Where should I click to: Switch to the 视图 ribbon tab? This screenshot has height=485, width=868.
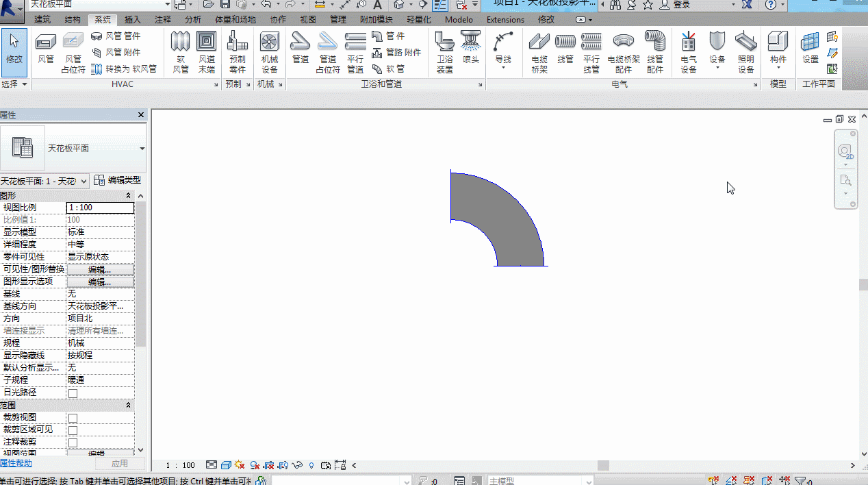pos(308,20)
